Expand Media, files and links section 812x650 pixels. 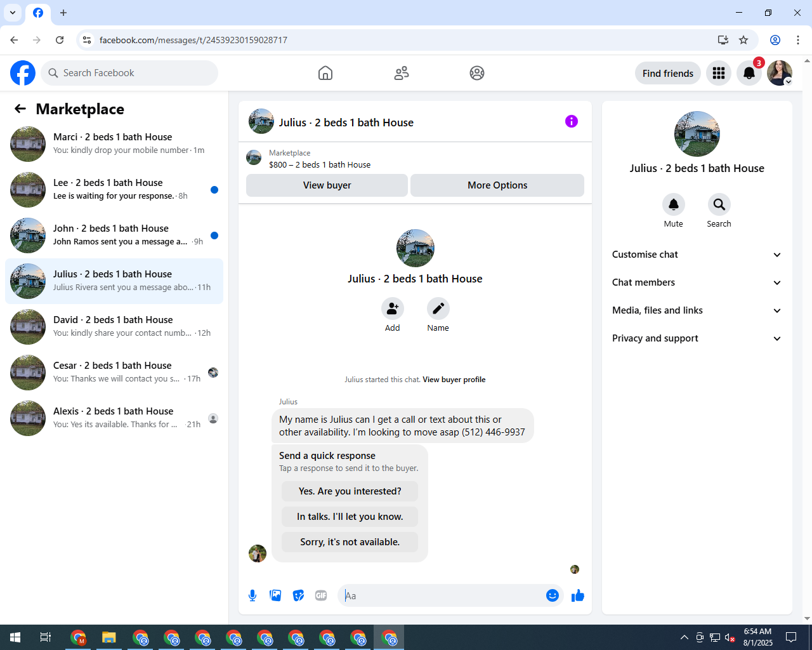click(x=697, y=310)
